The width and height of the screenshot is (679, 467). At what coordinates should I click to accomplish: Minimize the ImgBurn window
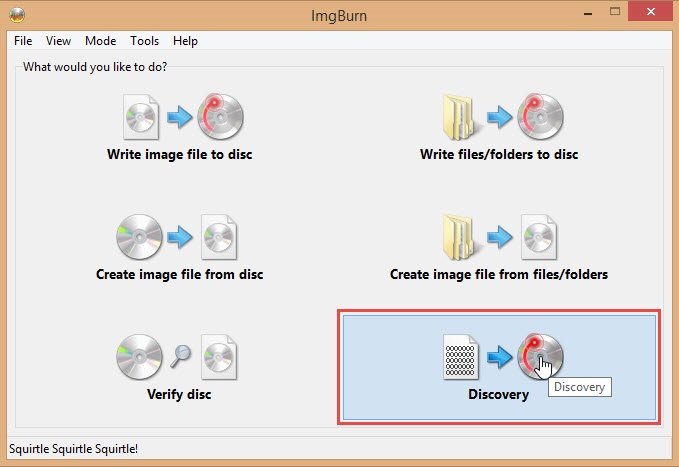[x=588, y=13]
